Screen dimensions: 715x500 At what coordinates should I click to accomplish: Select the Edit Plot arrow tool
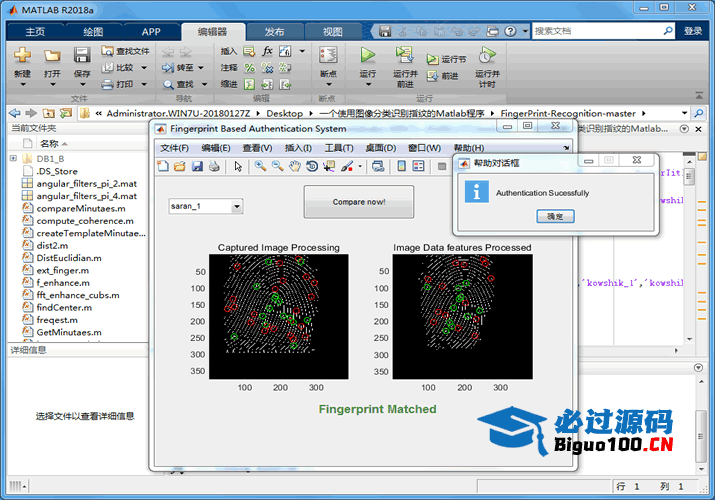[238, 167]
